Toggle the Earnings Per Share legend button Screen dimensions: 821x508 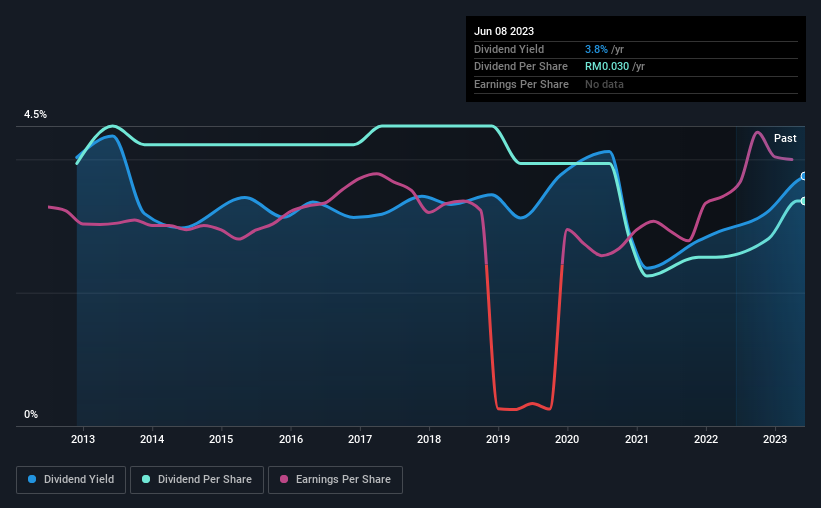pos(335,480)
